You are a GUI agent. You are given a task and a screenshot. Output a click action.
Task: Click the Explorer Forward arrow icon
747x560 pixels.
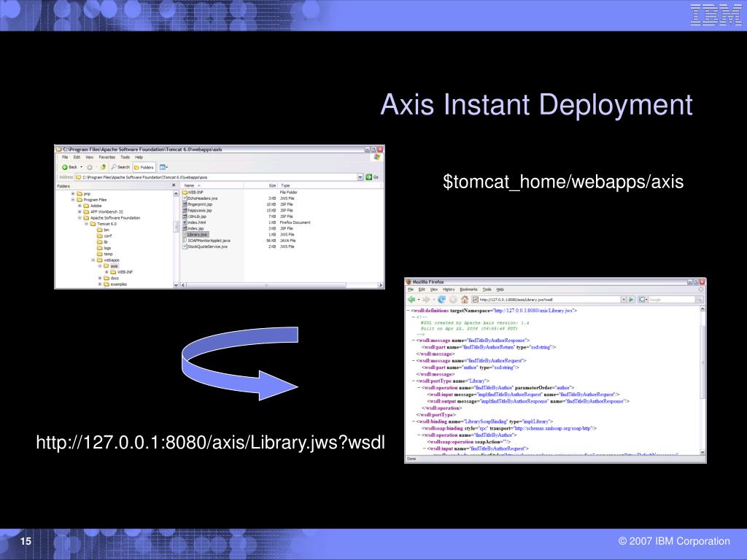pyautogui.click(x=90, y=167)
